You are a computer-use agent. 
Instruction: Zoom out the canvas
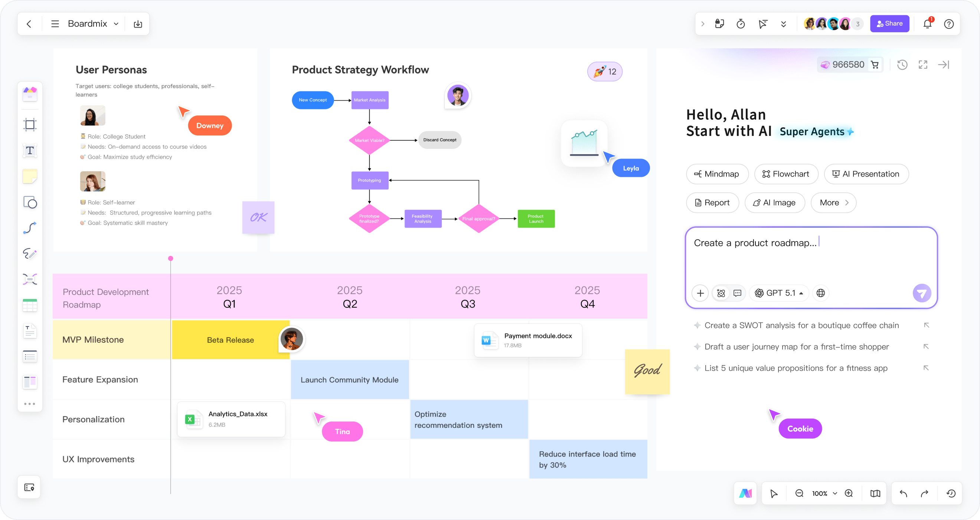tap(799, 493)
